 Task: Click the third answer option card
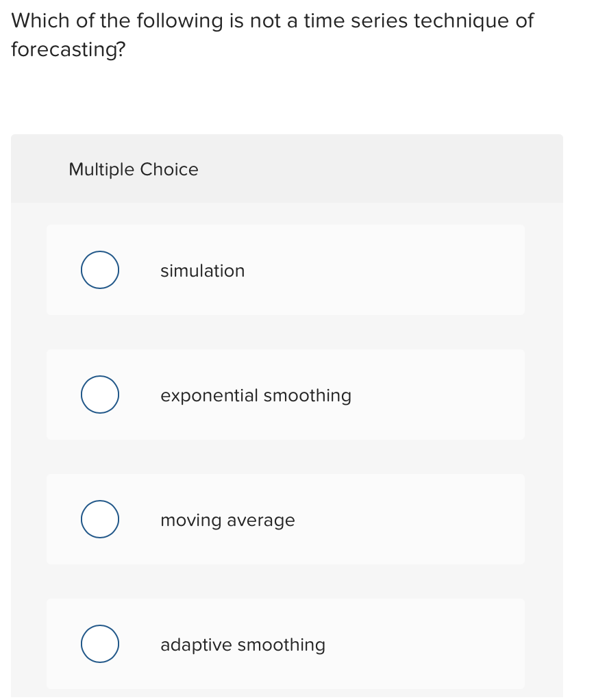click(x=286, y=519)
